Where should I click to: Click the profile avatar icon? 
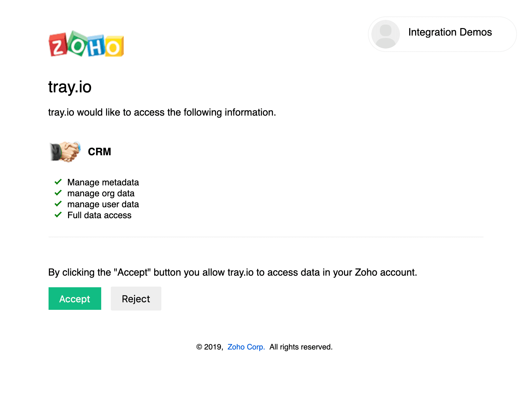pos(385,34)
